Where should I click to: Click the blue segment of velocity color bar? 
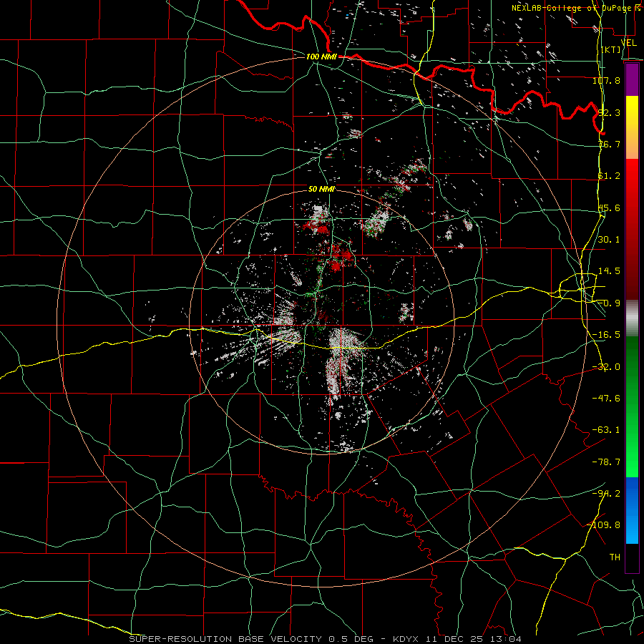click(632, 510)
